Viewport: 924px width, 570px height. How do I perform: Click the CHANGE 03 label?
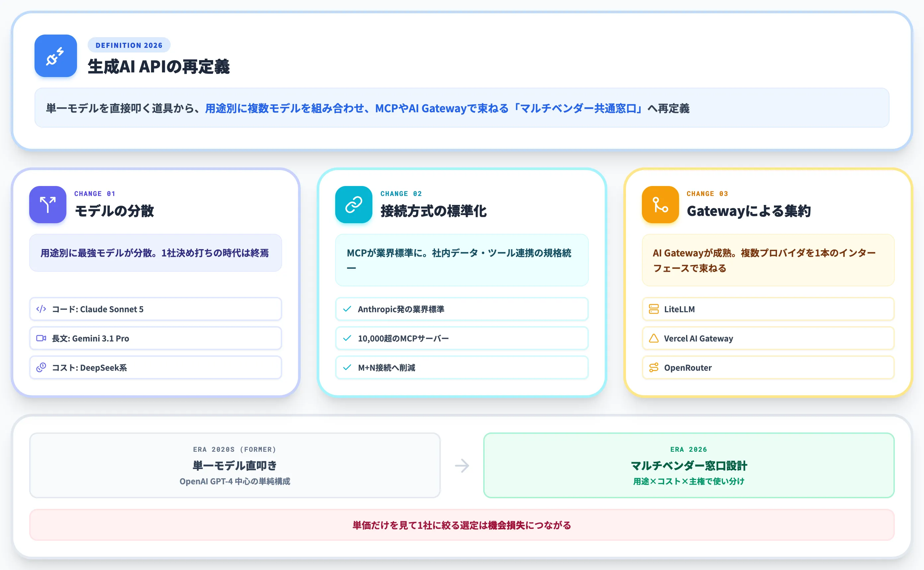[x=707, y=193]
